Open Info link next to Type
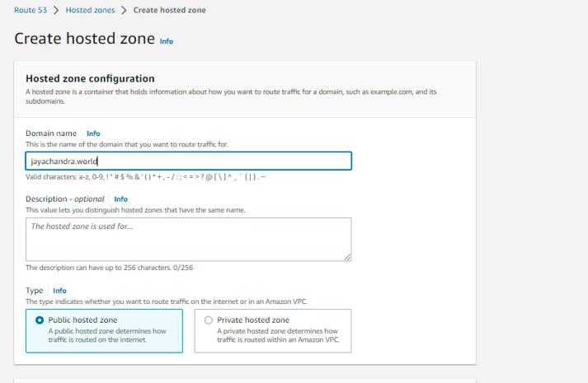This screenshot has height=383, width=588. 59,291
